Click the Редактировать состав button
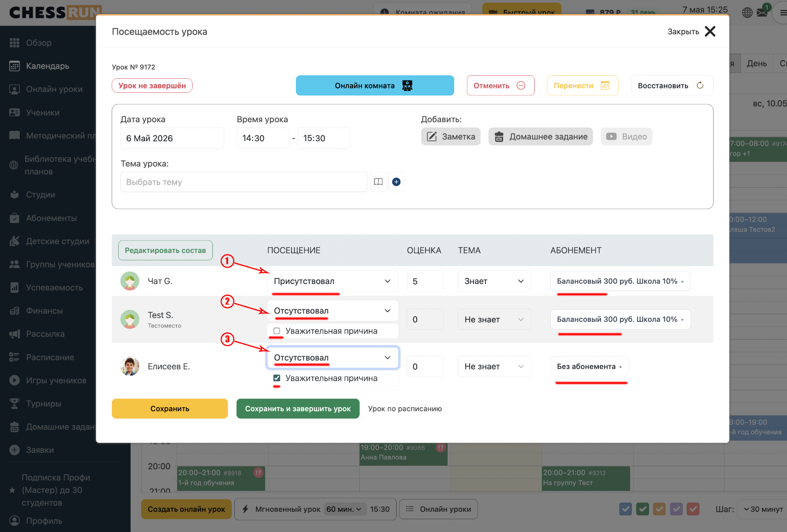 click(x=165, y=250)
